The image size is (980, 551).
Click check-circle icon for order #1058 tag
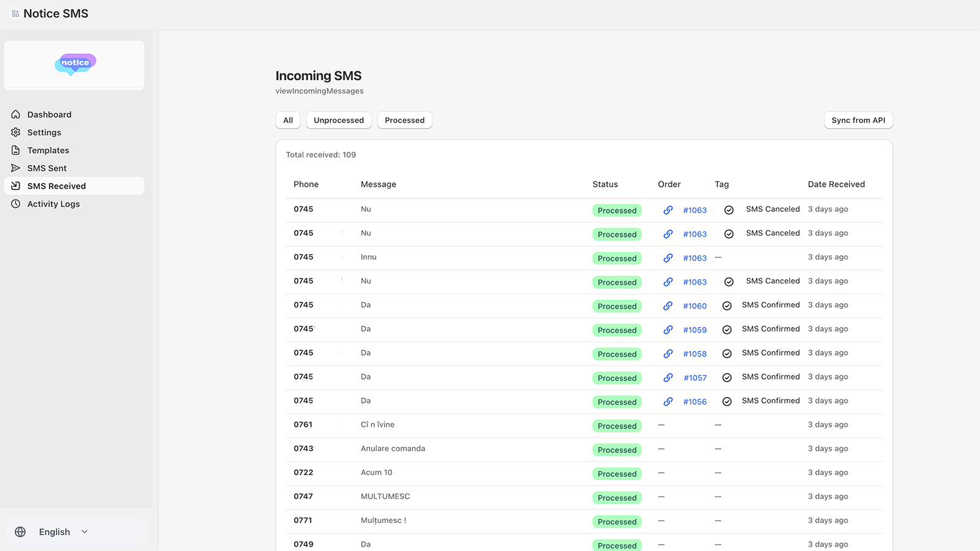(x=727, y=353)
